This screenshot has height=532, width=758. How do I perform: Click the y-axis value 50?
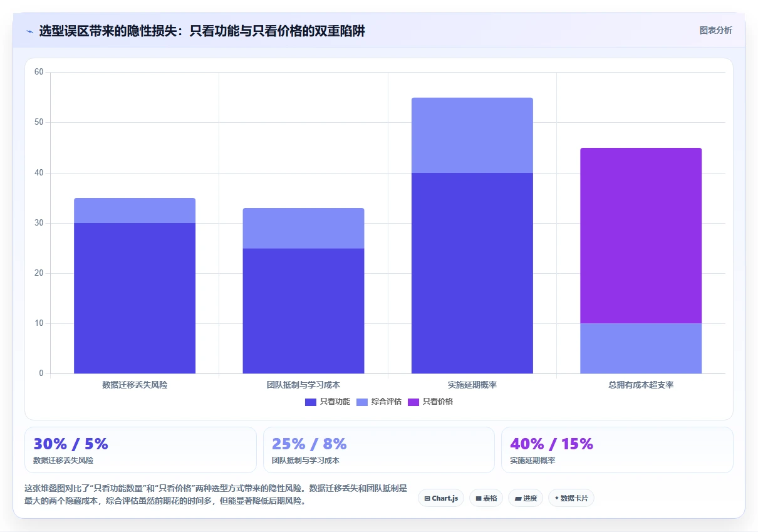coord(39,122)
